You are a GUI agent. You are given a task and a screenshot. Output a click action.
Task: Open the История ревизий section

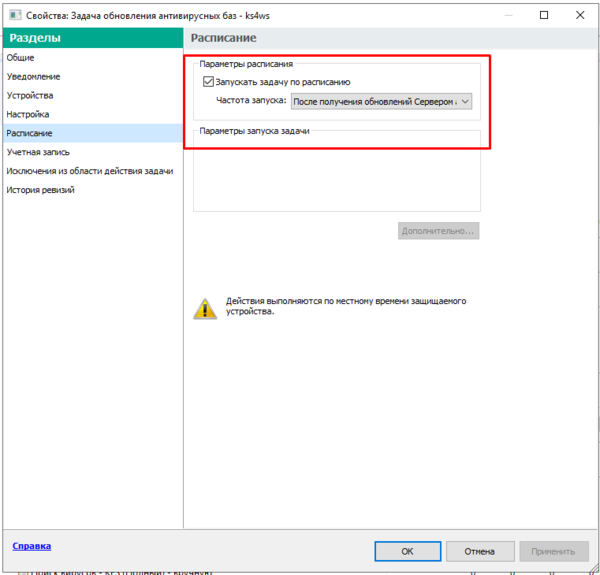tap(40, 190)
